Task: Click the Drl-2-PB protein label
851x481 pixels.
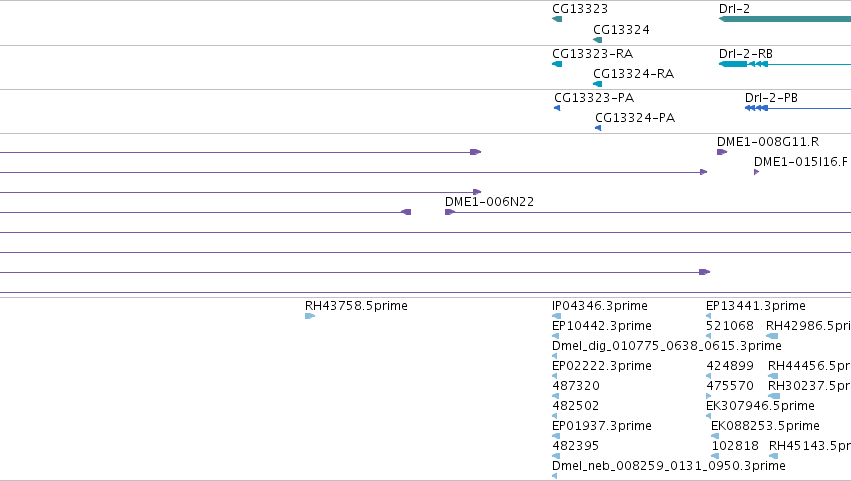Action: click(x=771, y=97)
